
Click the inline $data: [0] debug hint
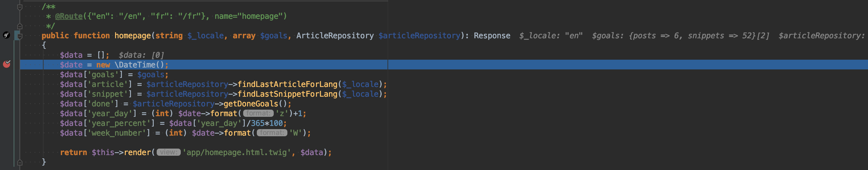[141, 55]
